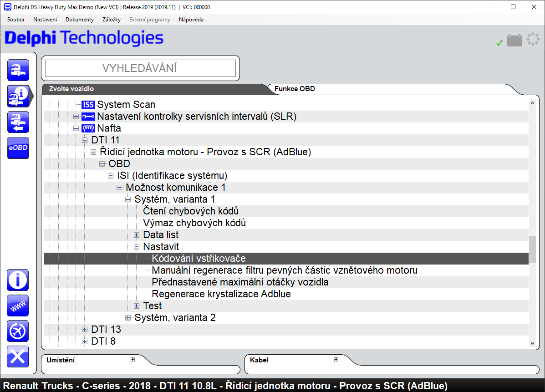The height and width of the screenshot is (392, 545).
Task: Select Kódování vstřikovače item
Action: 199,258
